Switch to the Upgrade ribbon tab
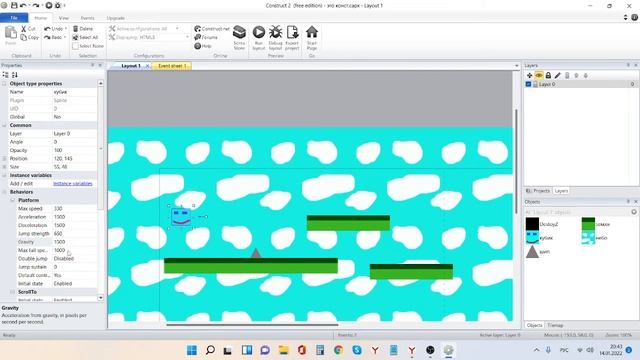This screenshot has height=360, width=640. coord(116,18)
